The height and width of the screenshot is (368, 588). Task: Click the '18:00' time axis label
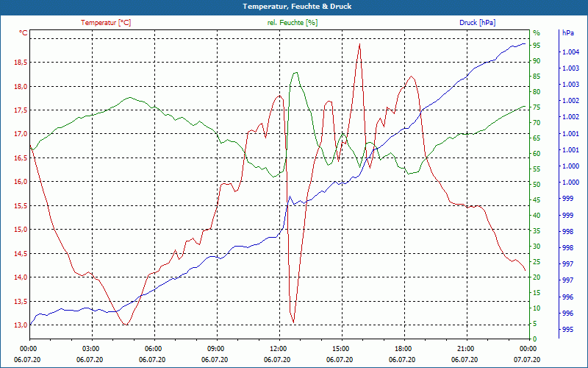[403, 348]
